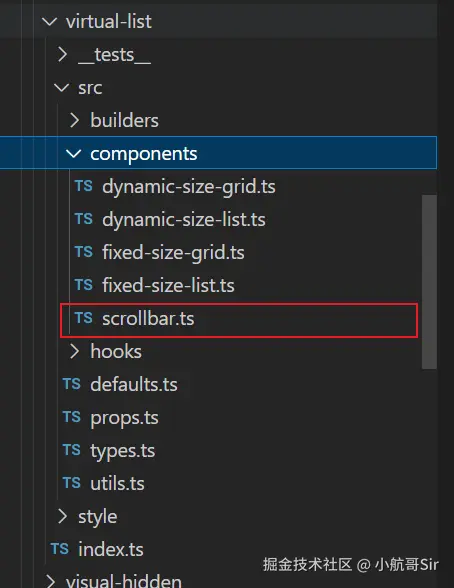Image resolution: width=454 pixels, height=588 pixels.
Task: Expand the __tests__ folder chevron
Action: click(x=63, y=55)
